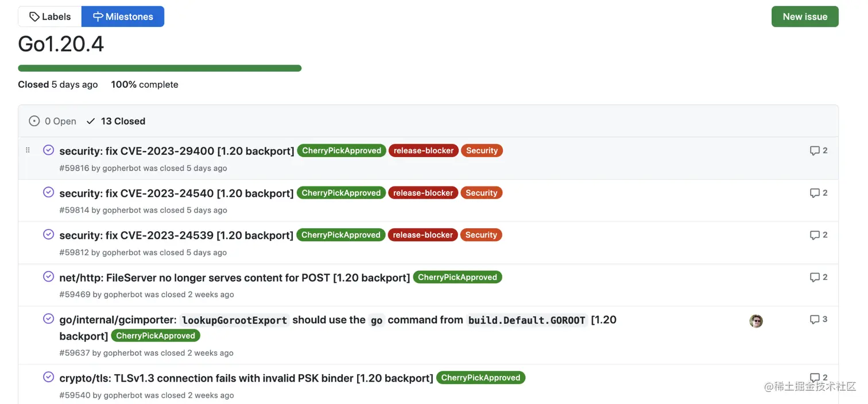The height and width of the screenshot is (404, 868).
Task: Click CherryPickApproved label on CVE-2023-24539
Action: pos(341,235)
